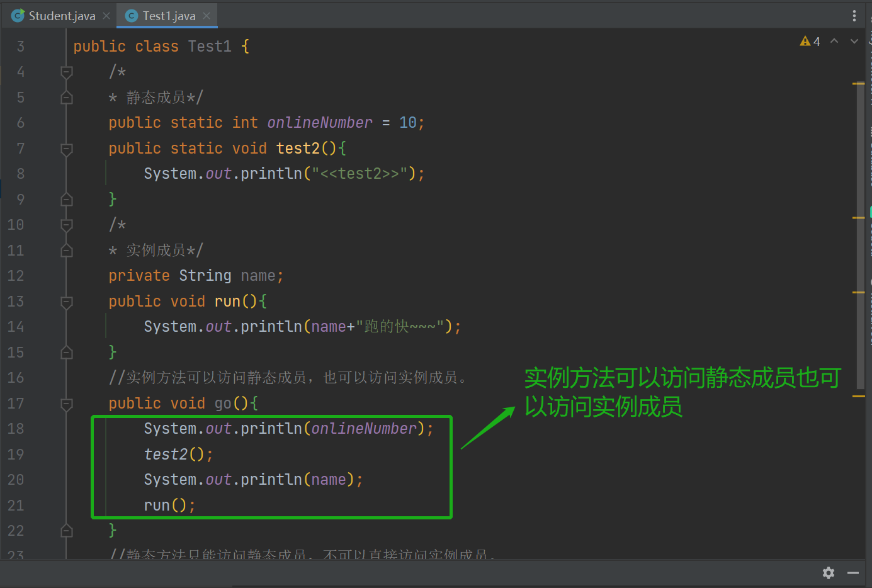Click the 静态成员 comment on line 5
The height and width of the screenshot is (588, 872).
(x=156, y=98)
